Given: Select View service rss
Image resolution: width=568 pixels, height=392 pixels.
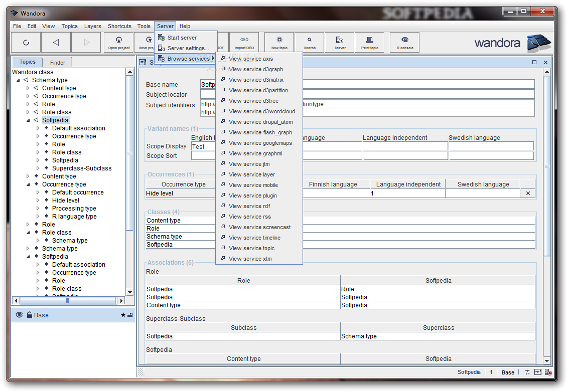Looking at the screenshot, I should click(x=259, y=217).
